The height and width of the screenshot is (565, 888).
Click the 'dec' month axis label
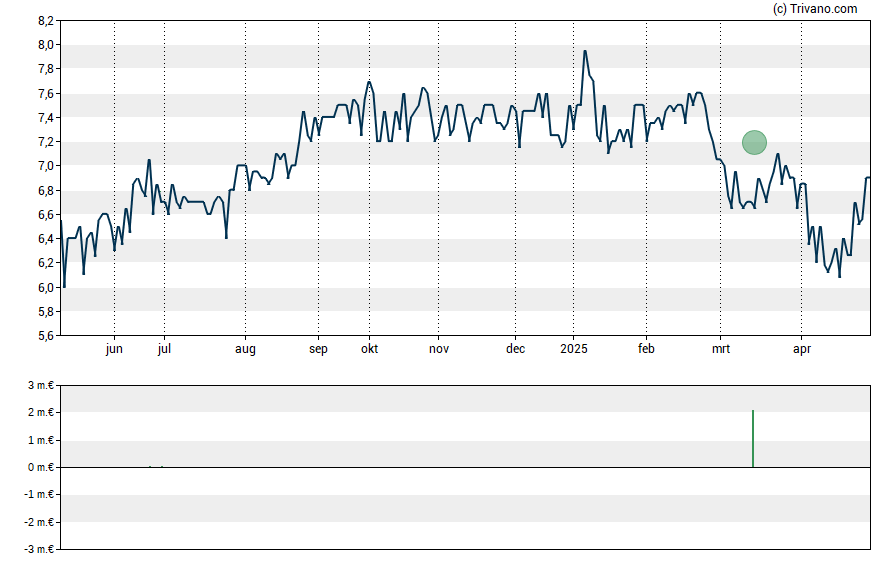click(515, 349)
